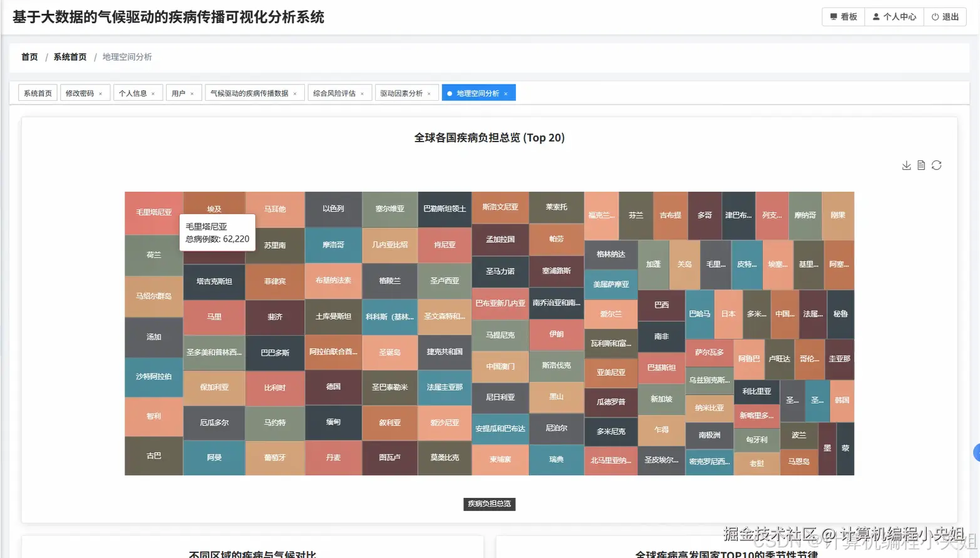Switch to the 综合风险评估 tab

click(x=334, y=92)
